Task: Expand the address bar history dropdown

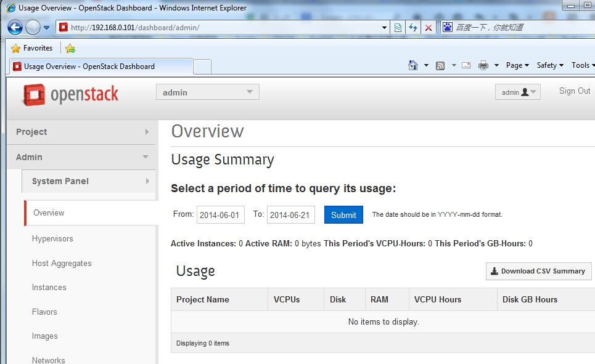Action: (x=384, y=27)
